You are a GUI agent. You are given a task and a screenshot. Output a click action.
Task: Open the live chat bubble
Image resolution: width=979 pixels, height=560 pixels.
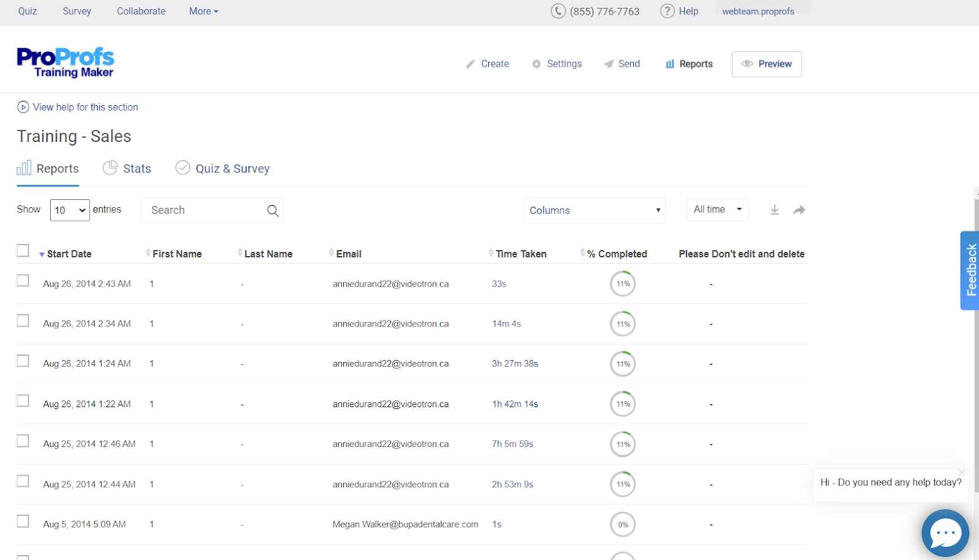[945, 533]
